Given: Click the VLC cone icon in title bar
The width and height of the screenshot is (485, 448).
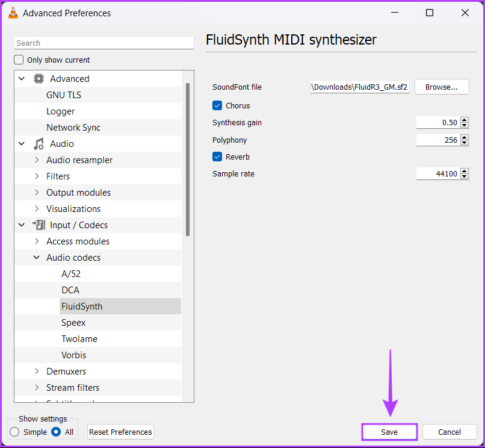Looking at the screenshot, I should (x=13, y=13).
